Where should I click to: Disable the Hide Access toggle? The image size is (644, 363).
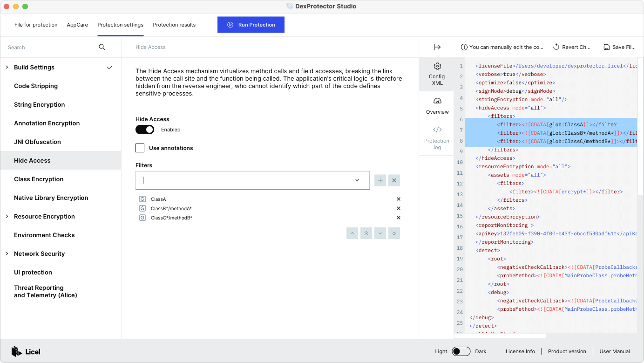[x=145, y=130]
